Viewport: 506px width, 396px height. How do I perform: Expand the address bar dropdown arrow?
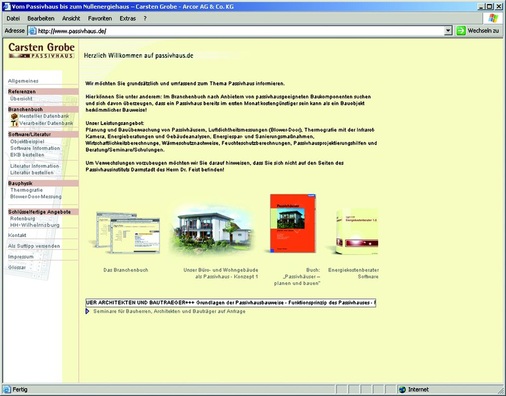(x=448, y=31)
